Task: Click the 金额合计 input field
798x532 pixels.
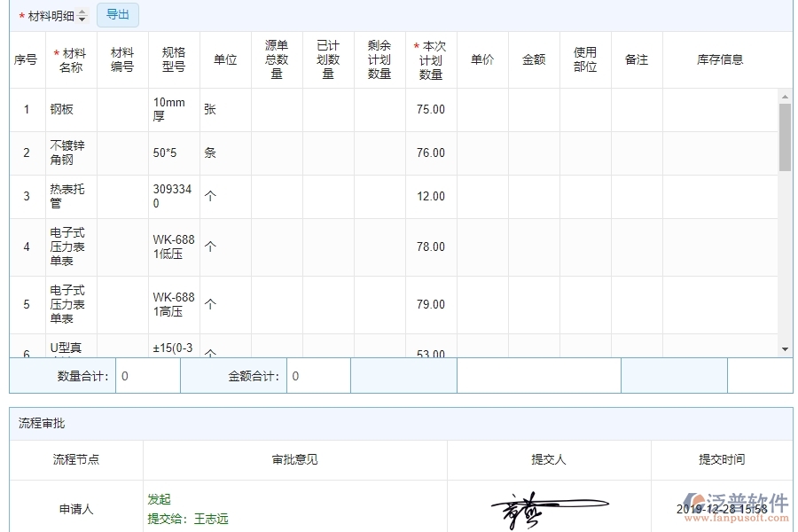Action: (x=318, y=375)
